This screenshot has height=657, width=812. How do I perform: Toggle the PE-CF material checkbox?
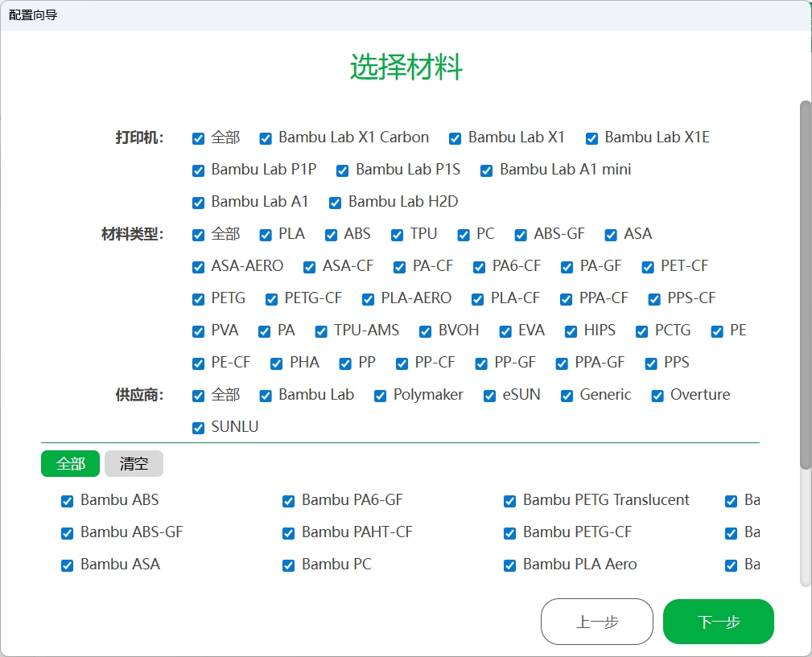198,363
